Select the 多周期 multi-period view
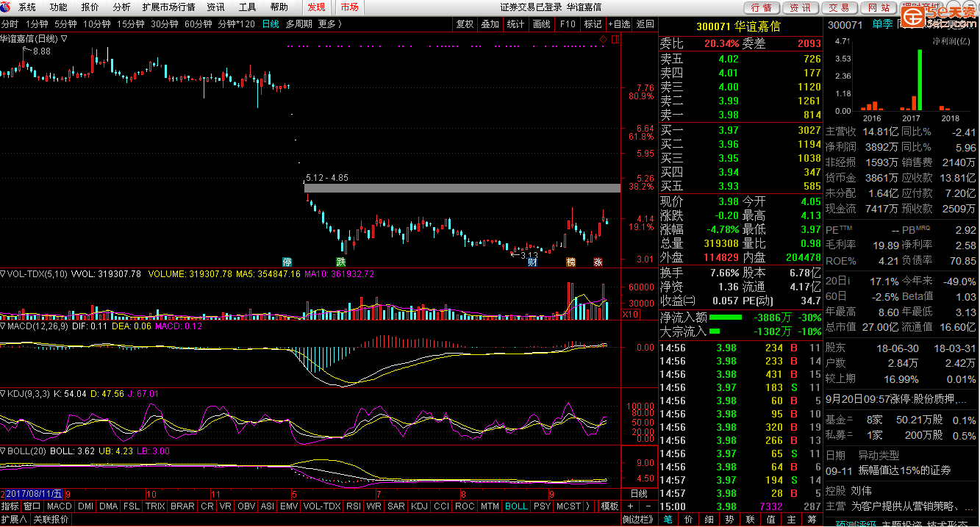The width and height of the screenshot is (980, 527). point(299,24)
